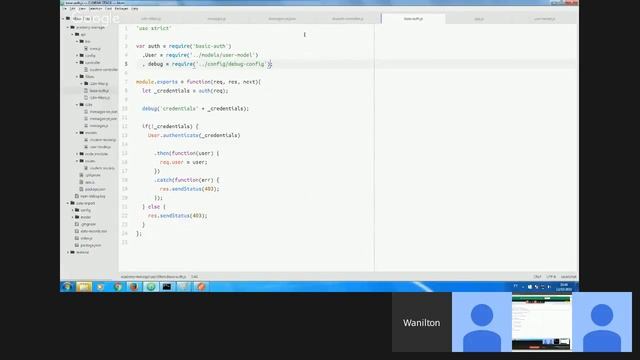Open student-model.js in the tree view
The height and width of the screenshot is (360, 640).
pos(103,140)
